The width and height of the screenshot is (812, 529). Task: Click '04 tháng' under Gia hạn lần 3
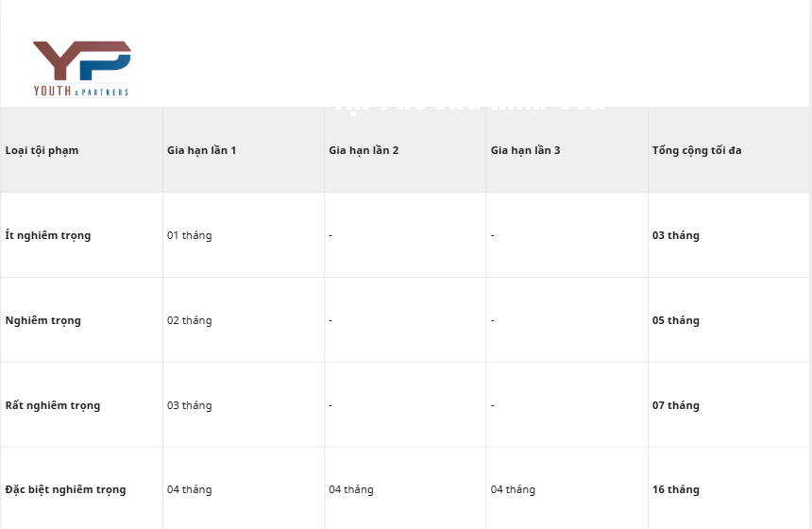click(513, 489)
